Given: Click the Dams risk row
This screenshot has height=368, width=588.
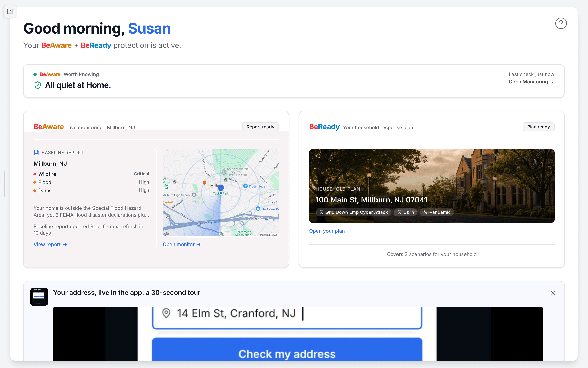Looking at the screenshot, I should [x=91, y=190].
